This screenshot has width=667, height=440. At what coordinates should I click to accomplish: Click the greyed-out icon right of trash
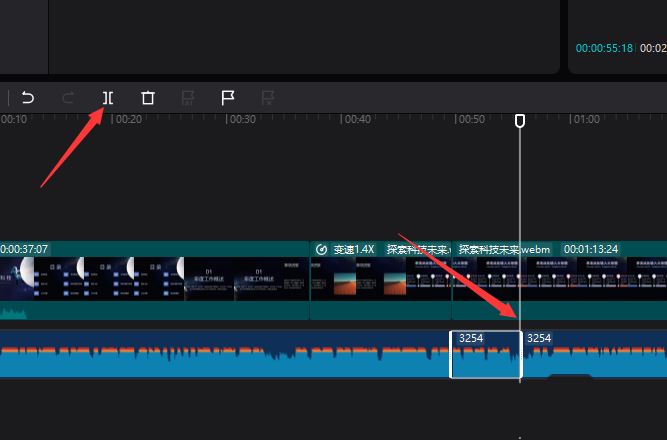[188, 97]
